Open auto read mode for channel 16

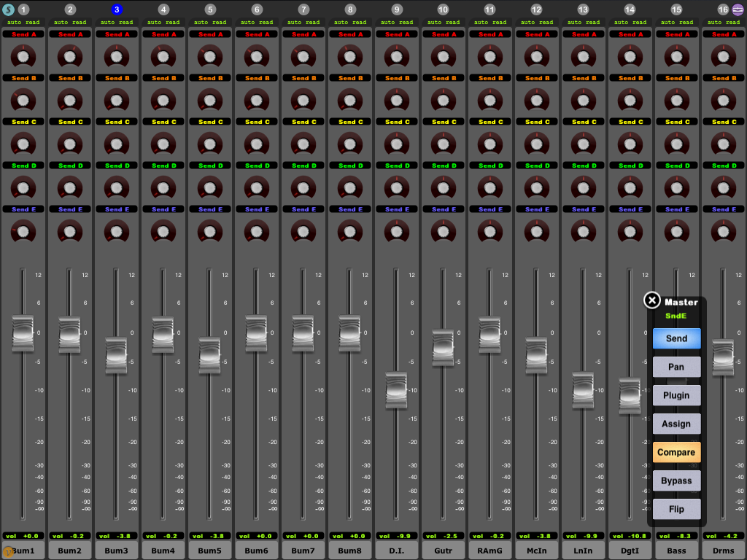(724, 23)
